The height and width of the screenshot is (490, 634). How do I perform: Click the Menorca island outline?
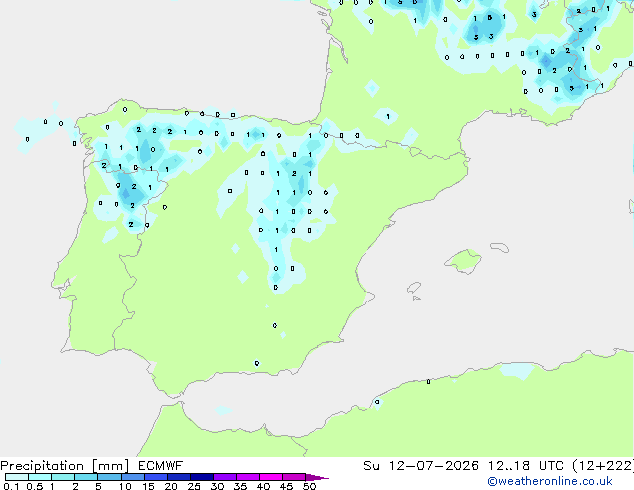click(499, 247)
